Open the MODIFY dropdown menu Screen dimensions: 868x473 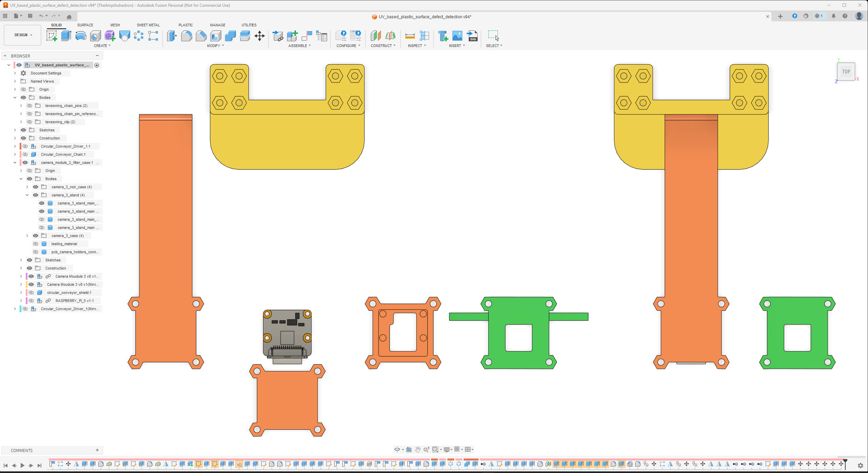(216, 46)
